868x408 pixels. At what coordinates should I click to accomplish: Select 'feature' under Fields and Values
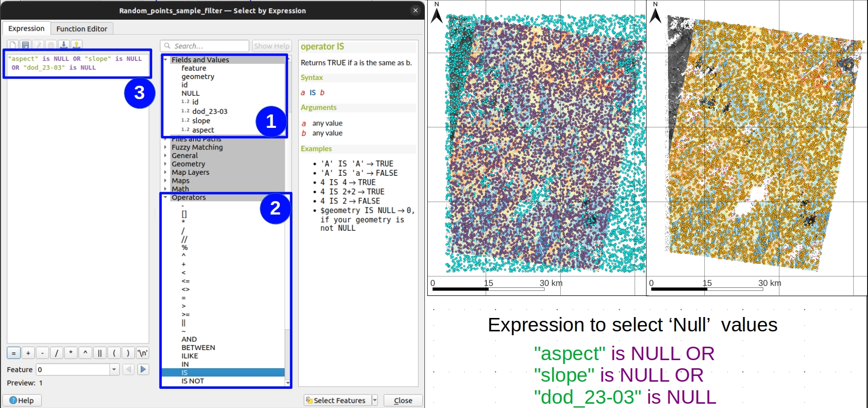click(194, 68)
